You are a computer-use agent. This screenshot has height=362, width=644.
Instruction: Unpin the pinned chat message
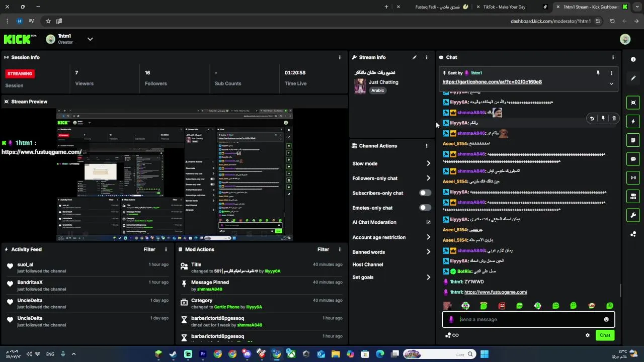pos(598,73)
